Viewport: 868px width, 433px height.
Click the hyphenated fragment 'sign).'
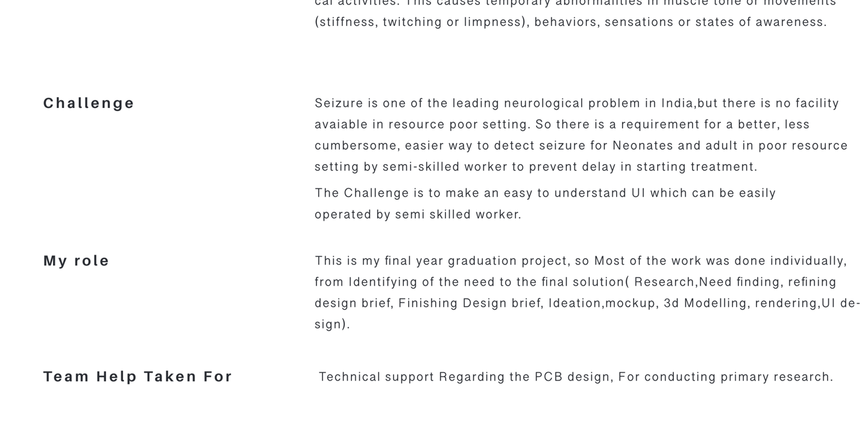click(x=332, y=324)
